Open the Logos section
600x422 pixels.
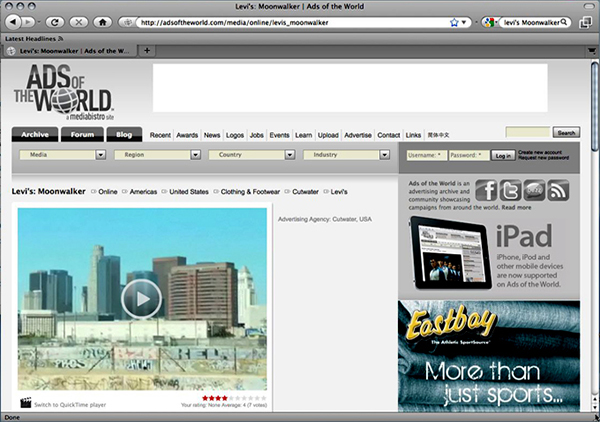coord(235,135)
